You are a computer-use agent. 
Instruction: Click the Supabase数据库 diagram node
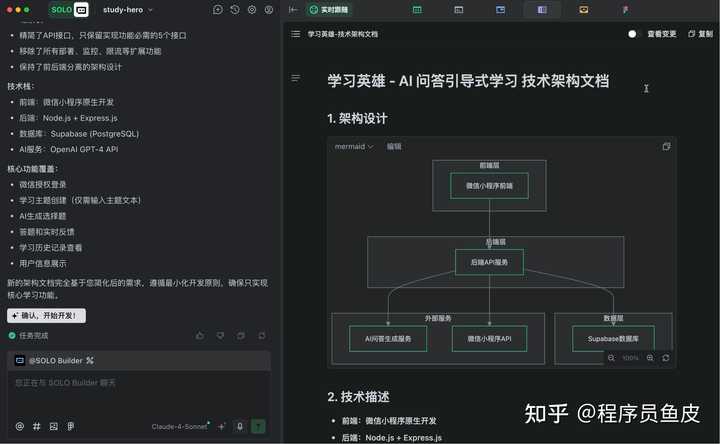pos(613,339)
